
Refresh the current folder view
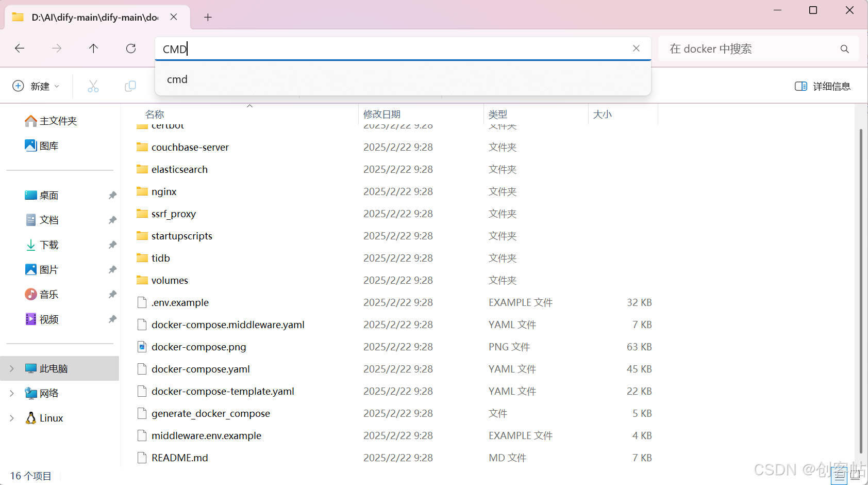coord(131,48)
